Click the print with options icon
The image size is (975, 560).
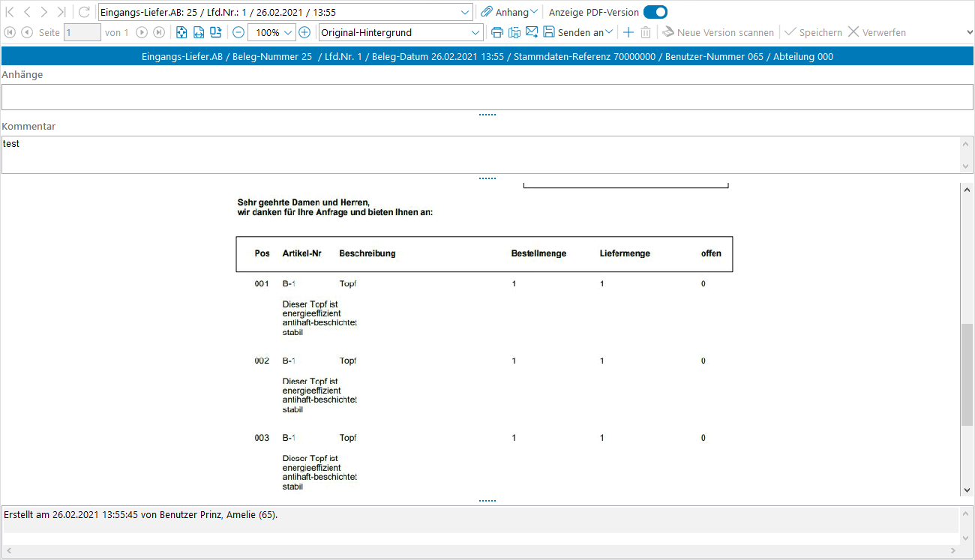coord(514,32)
